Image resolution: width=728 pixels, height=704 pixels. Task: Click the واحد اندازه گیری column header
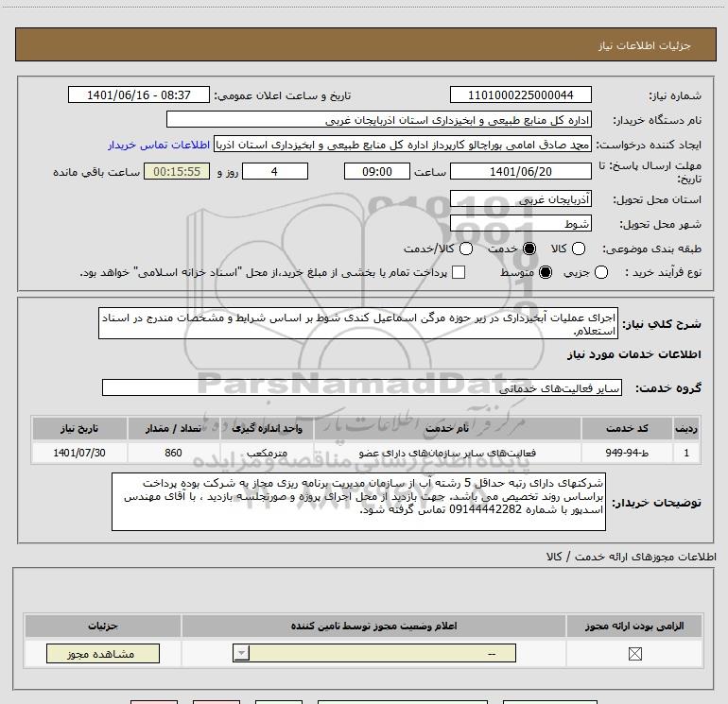pos(267,428)
